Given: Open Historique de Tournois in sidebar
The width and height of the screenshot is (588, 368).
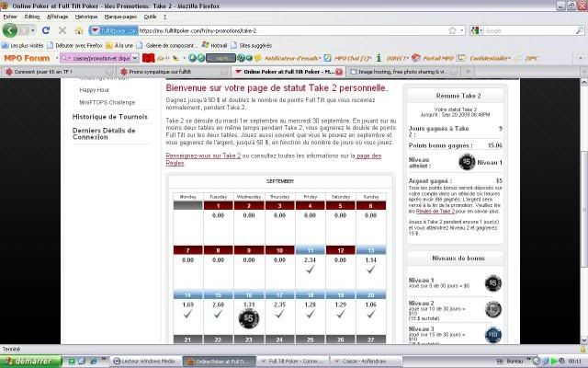Looking at the screenshot, I should [x=110, y=117].
